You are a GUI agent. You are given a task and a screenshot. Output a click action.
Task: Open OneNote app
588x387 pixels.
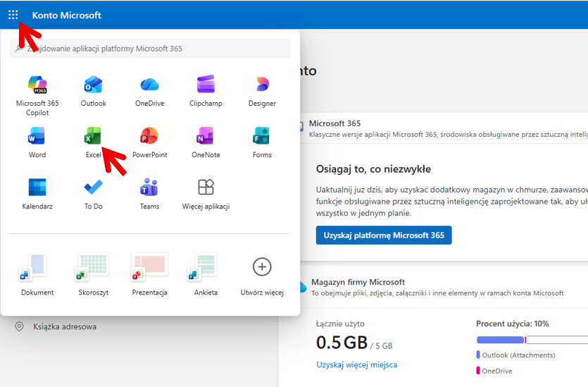206,142
